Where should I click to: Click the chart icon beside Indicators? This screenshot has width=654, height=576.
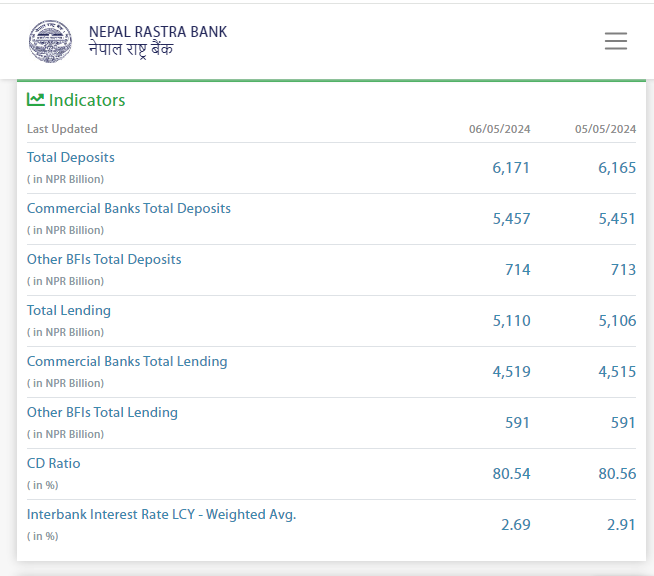(x=36, y=99)
